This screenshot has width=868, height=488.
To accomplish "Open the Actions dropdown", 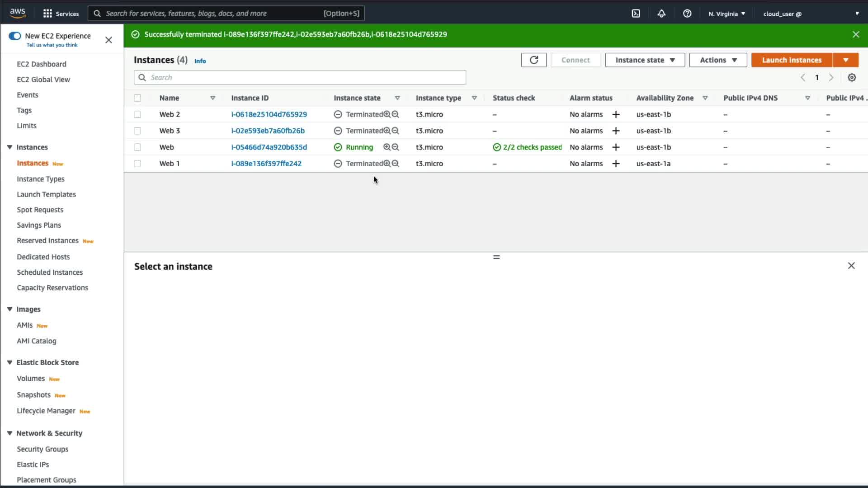I will 718,60.
